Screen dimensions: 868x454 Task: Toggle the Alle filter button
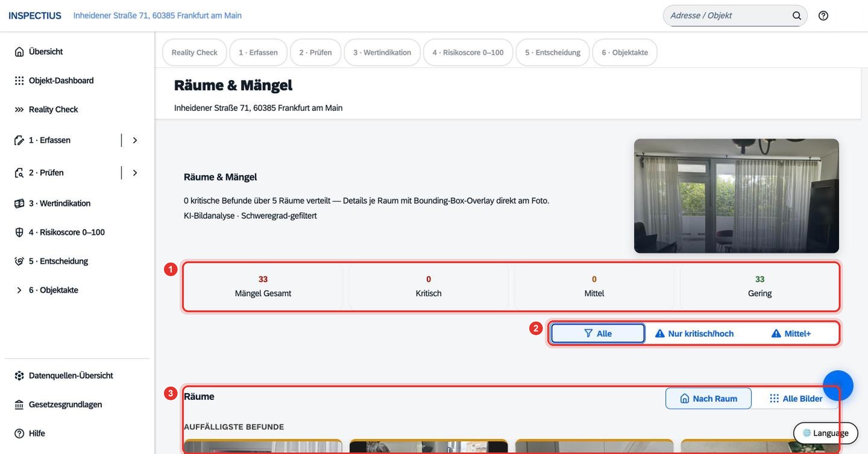598,334
